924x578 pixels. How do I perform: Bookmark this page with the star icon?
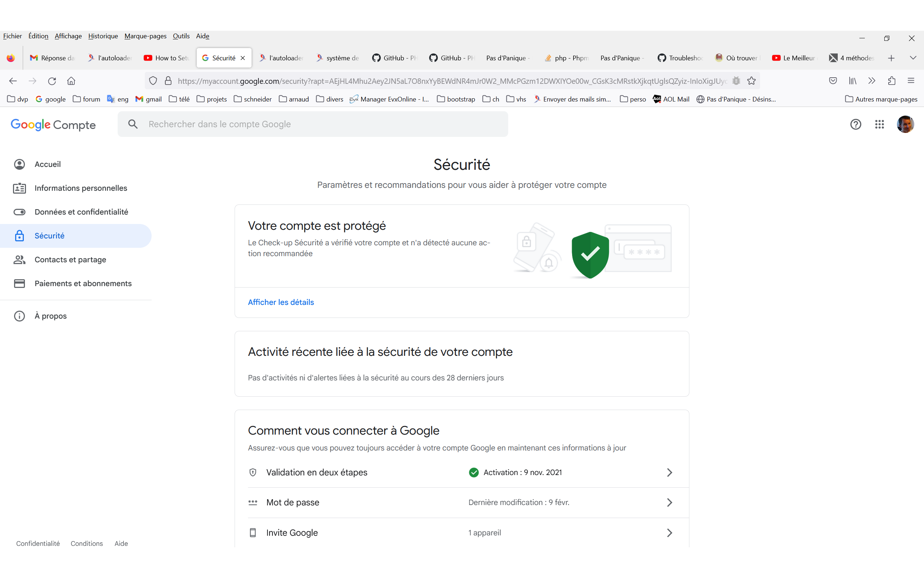click(x=751, y=81)
